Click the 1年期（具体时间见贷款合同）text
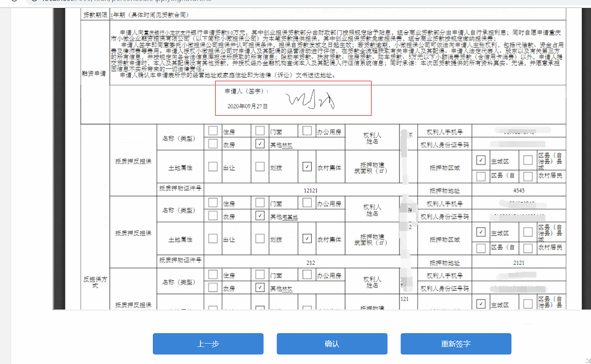The width and height of the screenshot is (591, 364). pos(150,15)
